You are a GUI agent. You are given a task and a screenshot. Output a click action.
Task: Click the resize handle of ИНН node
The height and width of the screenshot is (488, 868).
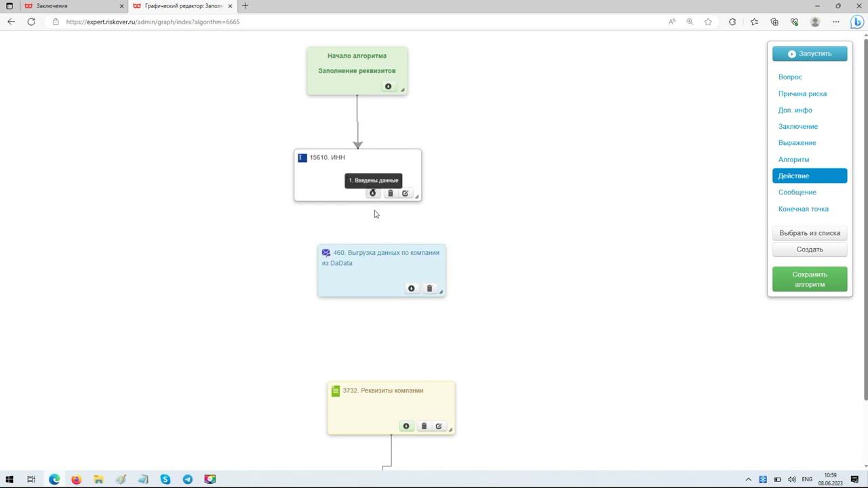417,197
